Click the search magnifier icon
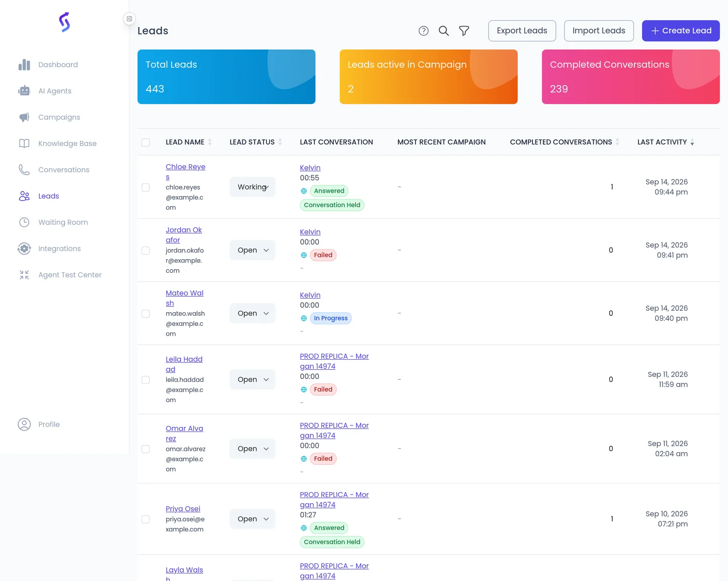The height and width of the screenshot is (581, 728). coord(444,31)
